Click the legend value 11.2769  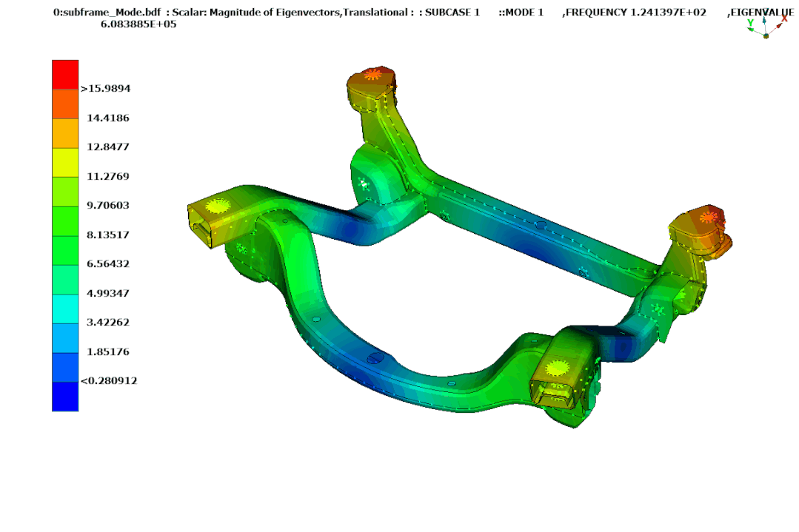[x=108, y=177]
